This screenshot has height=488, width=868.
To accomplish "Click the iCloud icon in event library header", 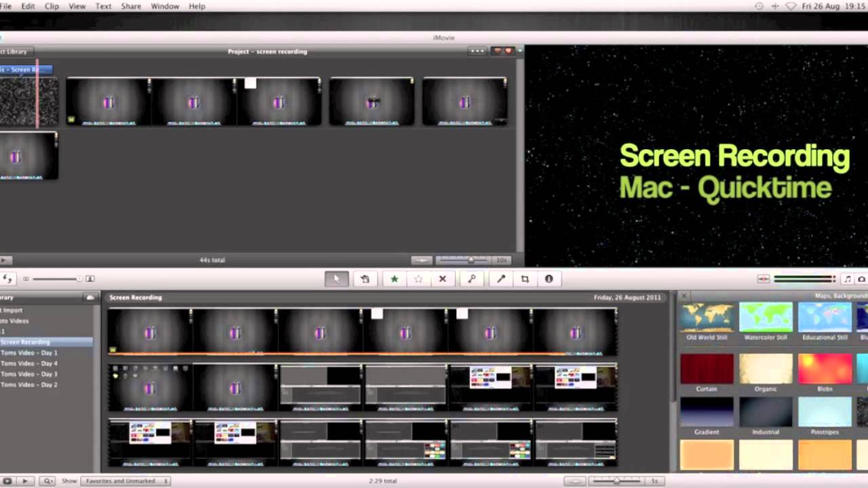I will tap(90, 297).
